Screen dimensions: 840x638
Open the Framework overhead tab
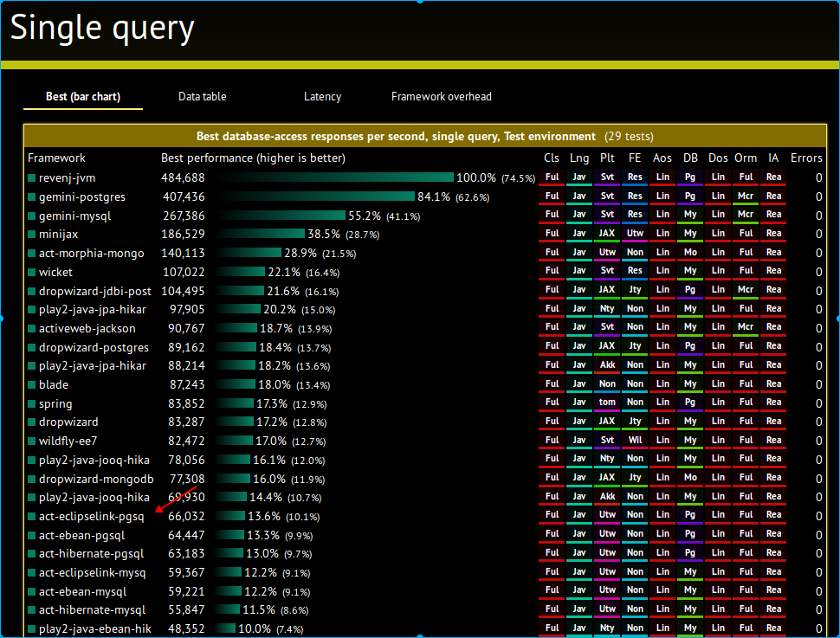(x=441, y=96)
